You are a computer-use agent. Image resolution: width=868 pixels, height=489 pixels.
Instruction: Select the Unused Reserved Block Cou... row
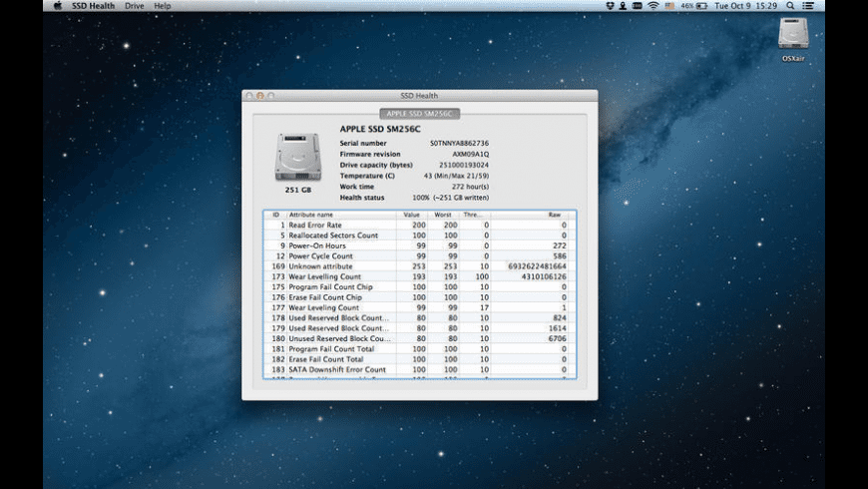420,339
